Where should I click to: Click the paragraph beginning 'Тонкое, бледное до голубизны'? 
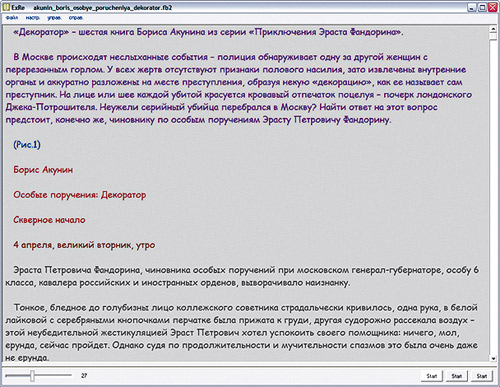tap(242, 333)
